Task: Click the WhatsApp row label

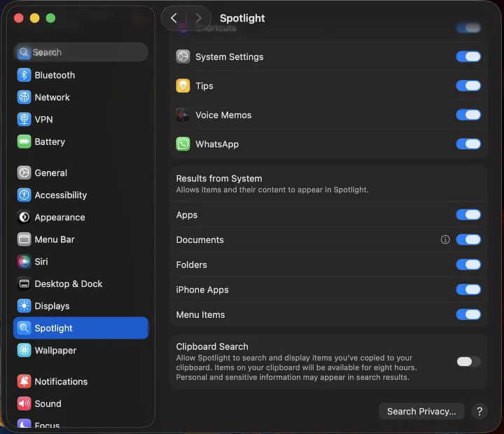Action: 217,144
